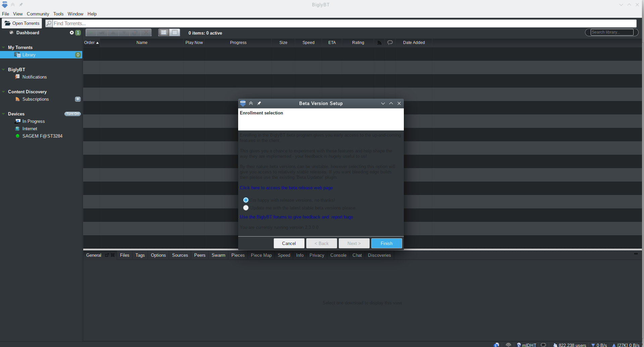
Task: Click the Dashboard settings gear icon
Action: click(x=71, y=33)
